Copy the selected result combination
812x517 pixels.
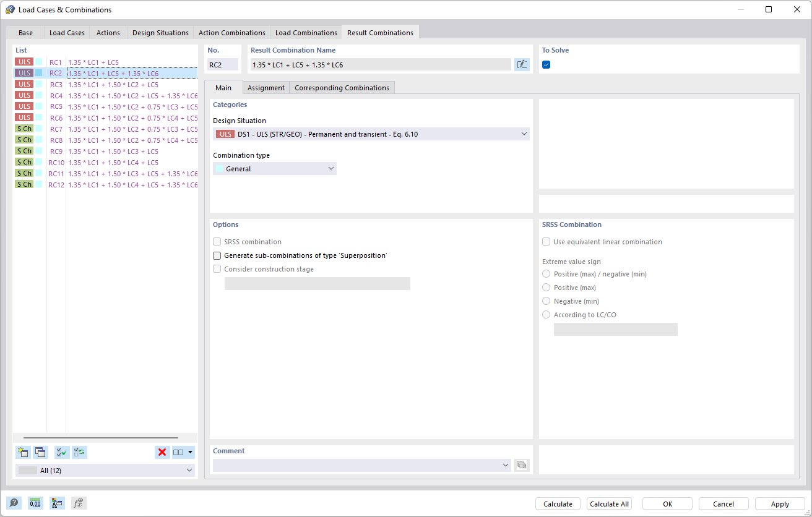pos(40,452)
